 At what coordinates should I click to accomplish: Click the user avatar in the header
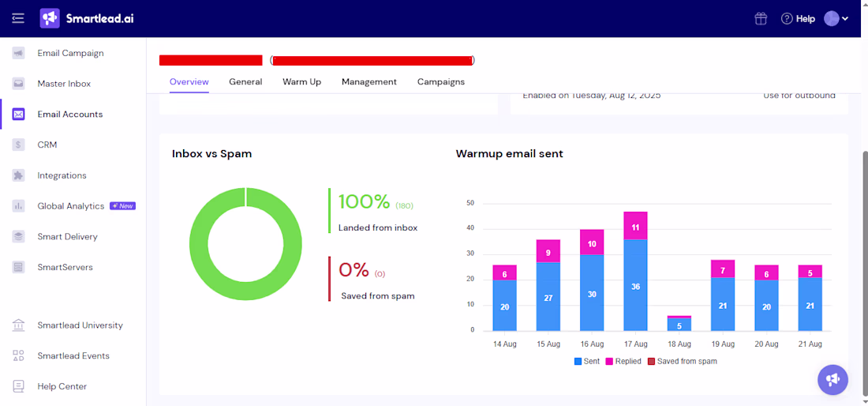click(832, 18)
